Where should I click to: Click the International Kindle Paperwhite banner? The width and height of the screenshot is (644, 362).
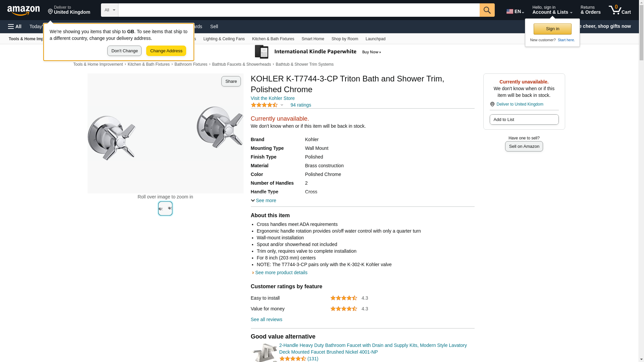318,52
